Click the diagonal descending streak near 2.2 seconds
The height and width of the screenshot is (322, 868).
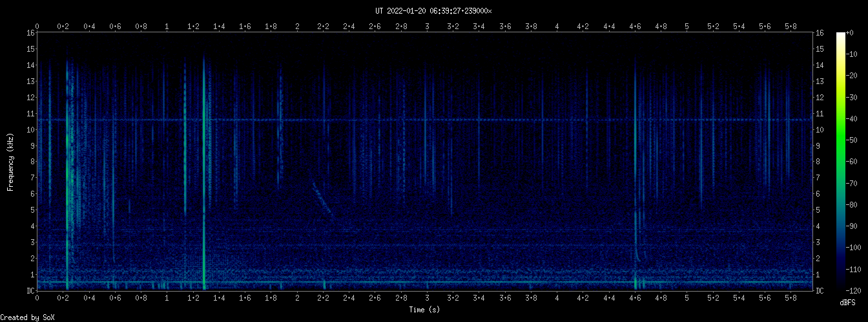click(x=322, y=199)
